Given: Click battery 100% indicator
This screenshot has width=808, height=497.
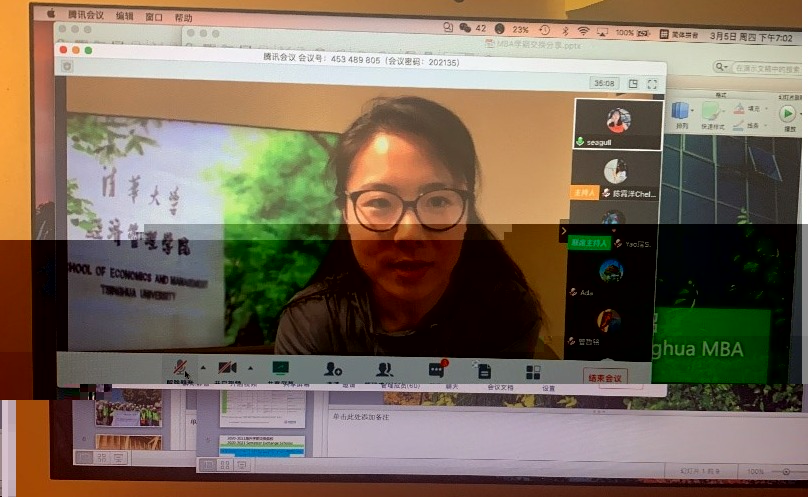Looking at the screenshot, I should point(633,33).
